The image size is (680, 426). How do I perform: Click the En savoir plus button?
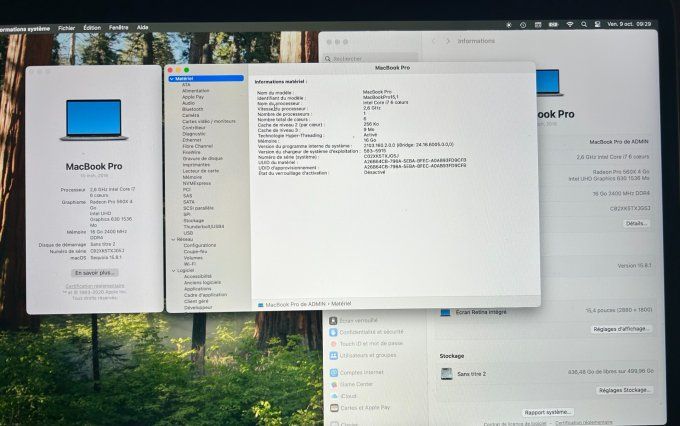(95, 273)
